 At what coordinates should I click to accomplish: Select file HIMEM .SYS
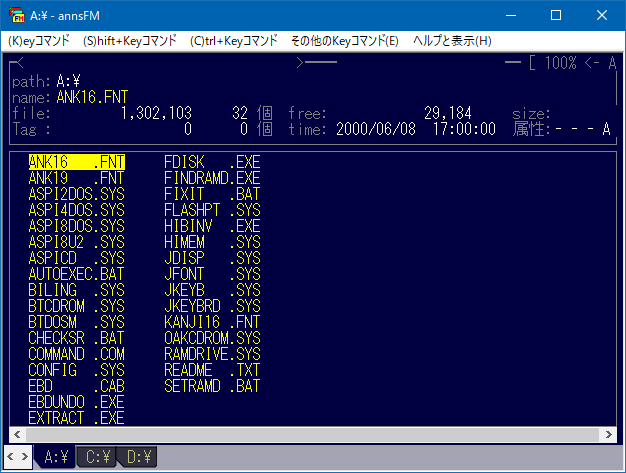click(x=212, y=242)
